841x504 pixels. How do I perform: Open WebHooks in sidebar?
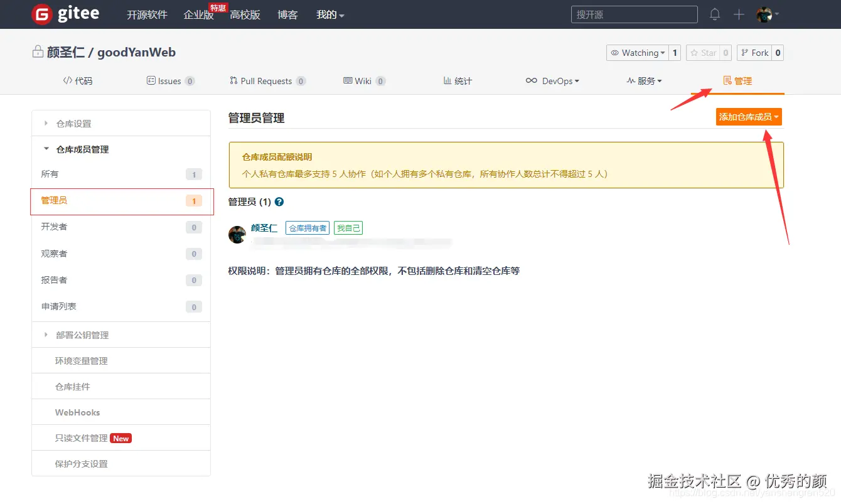click(x=121, y=412)
